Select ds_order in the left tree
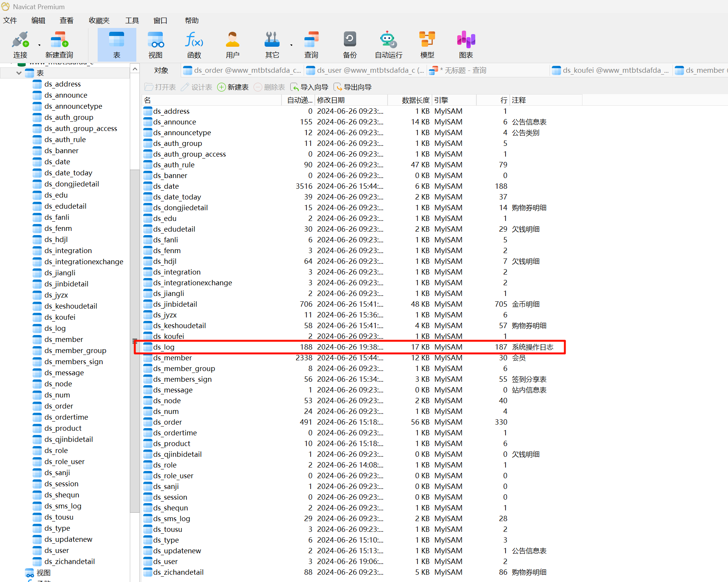Image resolution: width=728 pixels, height=582 pixels. 59,406
